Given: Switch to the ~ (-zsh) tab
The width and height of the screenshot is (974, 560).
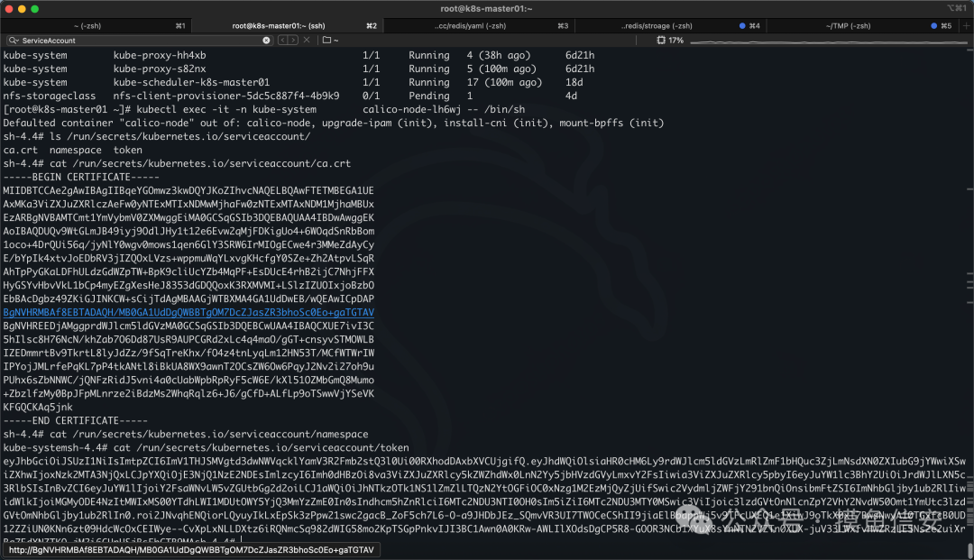Looking at the screenshot, I should 96,25.
